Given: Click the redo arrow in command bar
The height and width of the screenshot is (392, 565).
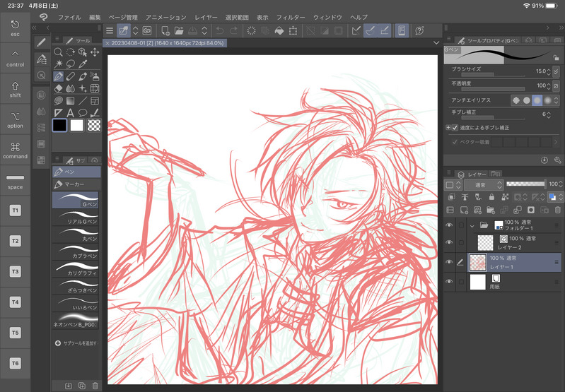Looking at the screenshot, I should (233, 31).
